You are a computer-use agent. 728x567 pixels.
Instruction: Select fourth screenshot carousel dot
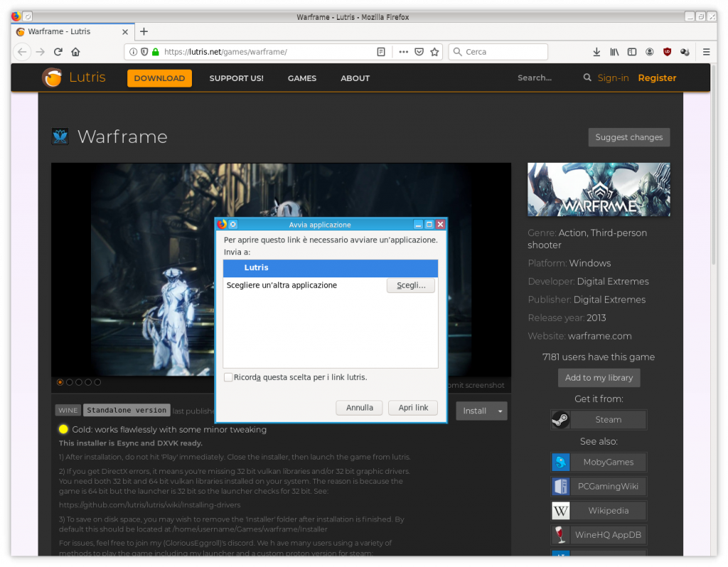pyautogui.click(x=88, y=383)
